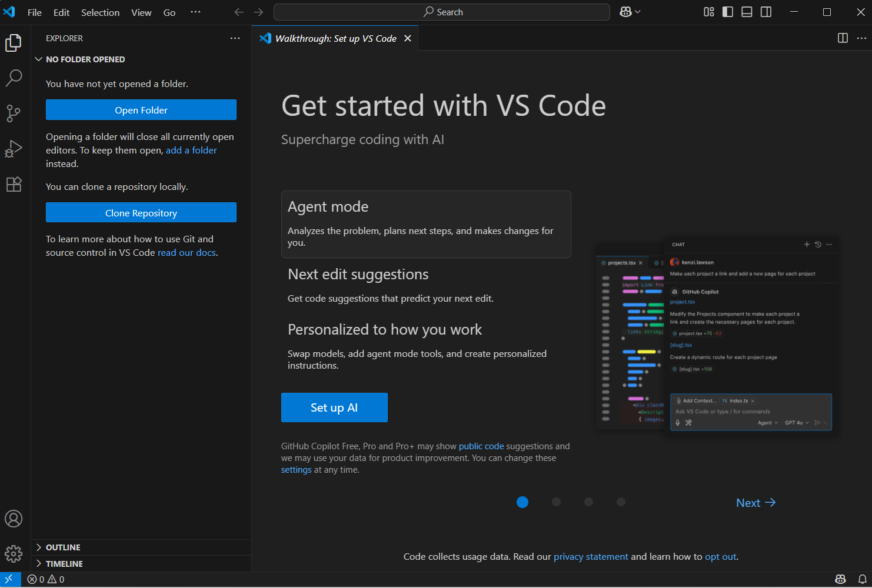Open the View menu
The height and width of the screenshot is (588, 872).
pos(141,12)
